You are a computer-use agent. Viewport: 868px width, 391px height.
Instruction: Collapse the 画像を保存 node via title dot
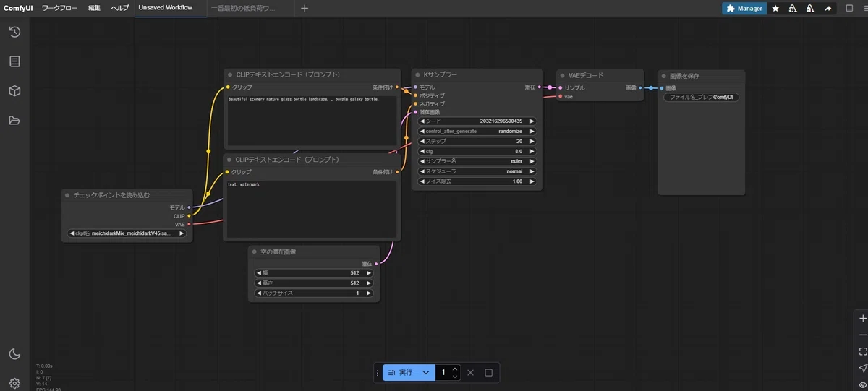coord(664,75)
